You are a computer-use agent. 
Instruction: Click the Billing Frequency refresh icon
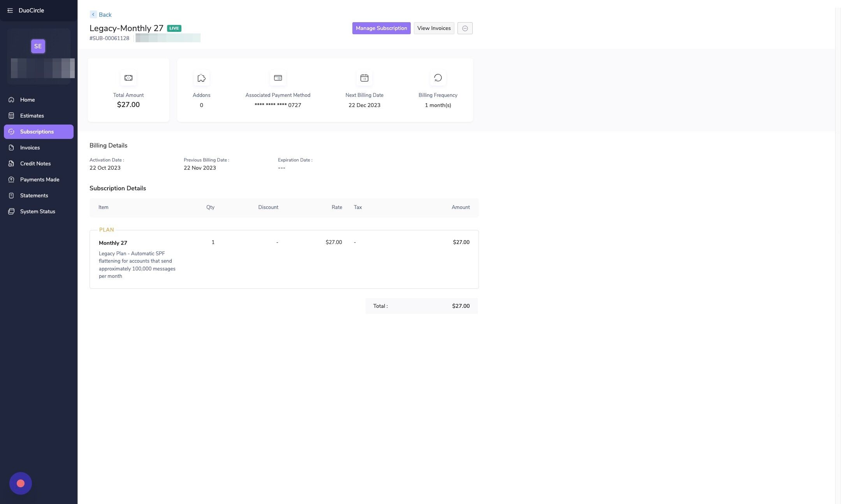pos(438,78)
